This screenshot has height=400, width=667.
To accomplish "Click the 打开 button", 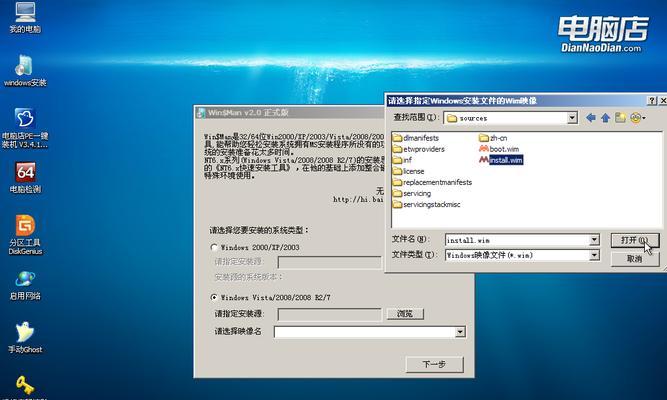I will point(635,240).
